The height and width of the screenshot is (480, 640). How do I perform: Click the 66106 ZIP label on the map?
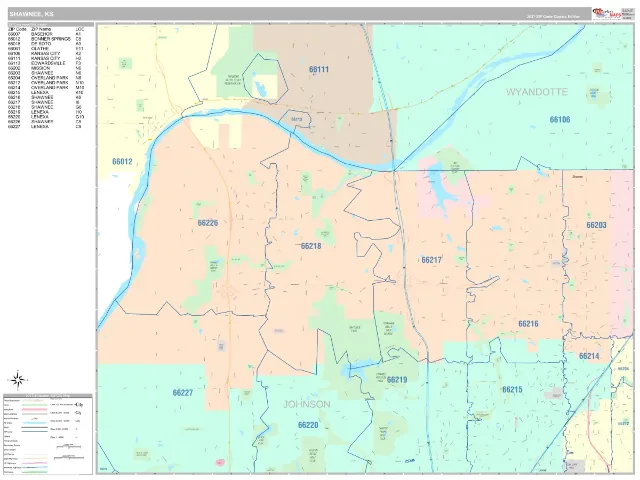click(x=560, y=120)
